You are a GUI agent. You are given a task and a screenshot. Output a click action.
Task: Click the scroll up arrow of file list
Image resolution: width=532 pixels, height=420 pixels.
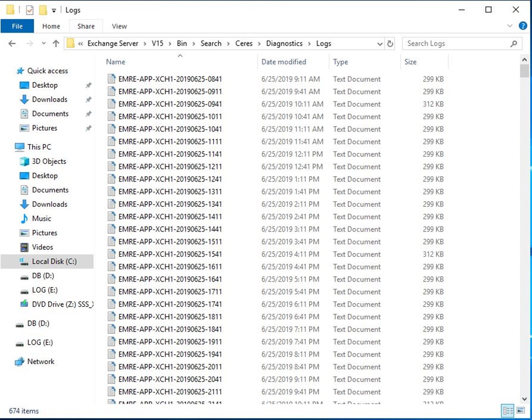point(524,60)
